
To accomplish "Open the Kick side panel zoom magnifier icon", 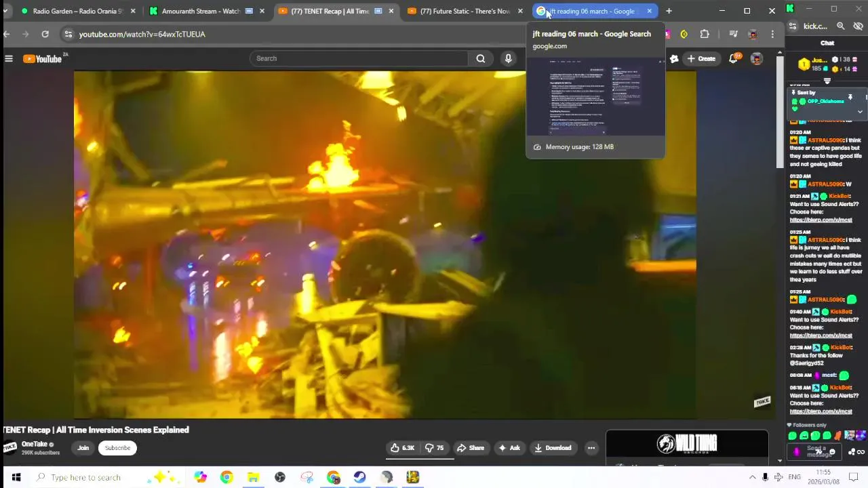I will click(841, 26).
